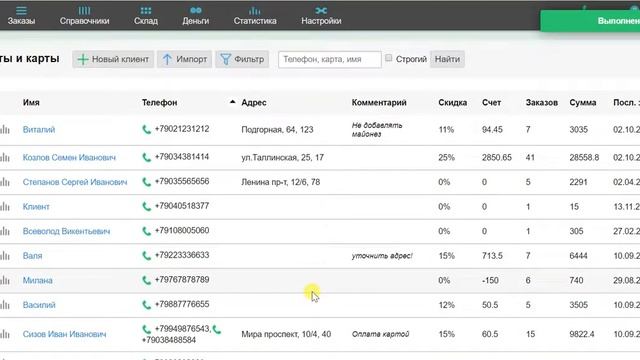Open statistics icon for Козлов Семен Иванович

click(x=5, y=157)
